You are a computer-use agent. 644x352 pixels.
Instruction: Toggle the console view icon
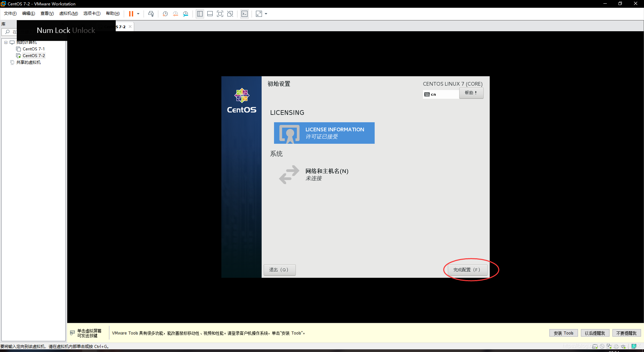245,14
